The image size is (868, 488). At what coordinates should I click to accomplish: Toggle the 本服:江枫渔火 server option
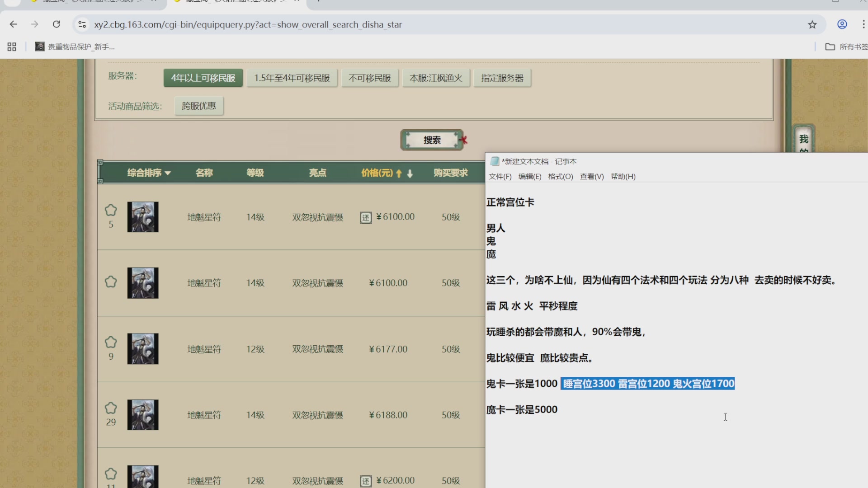[435, 78]
